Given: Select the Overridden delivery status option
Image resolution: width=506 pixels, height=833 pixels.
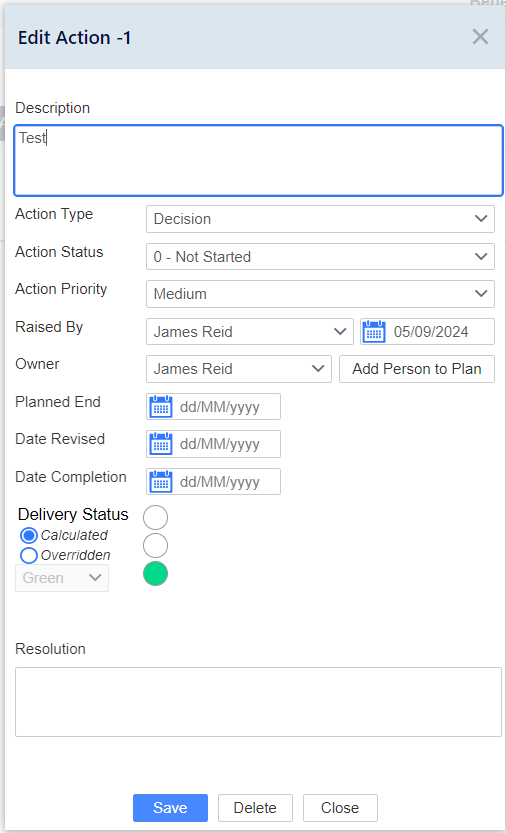Looking at the screenshot, I should 28,556.
